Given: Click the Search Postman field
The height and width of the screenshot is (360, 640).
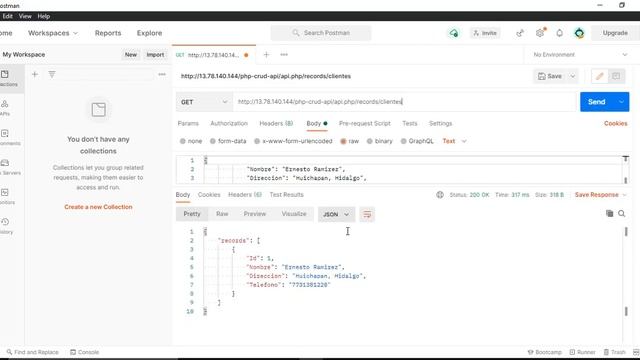Looking at the screenshot, I should [321, 33].
